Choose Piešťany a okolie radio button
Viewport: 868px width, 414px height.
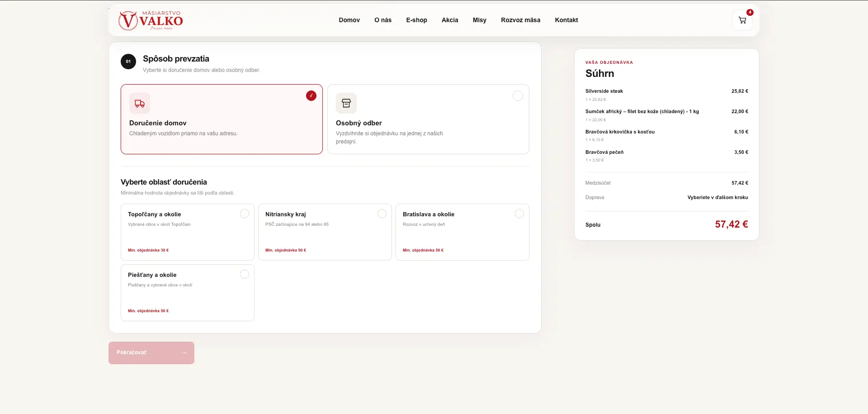click(245, 274)
